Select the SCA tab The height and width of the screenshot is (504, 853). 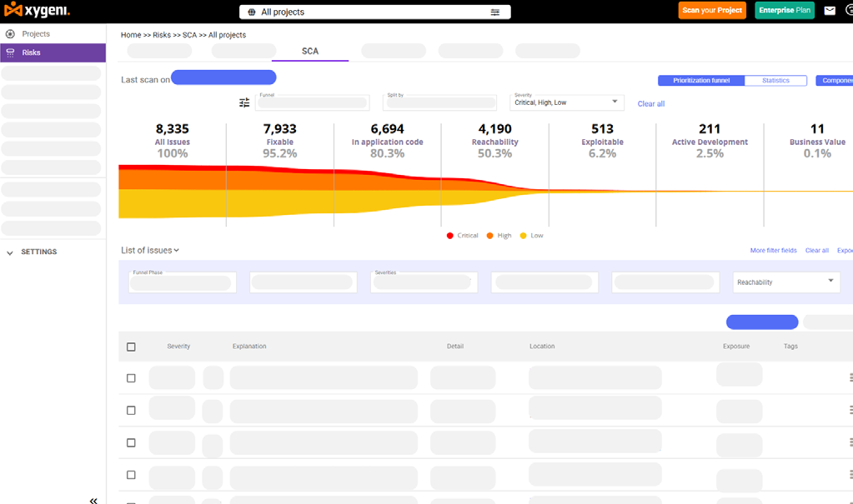coord(310,52)
